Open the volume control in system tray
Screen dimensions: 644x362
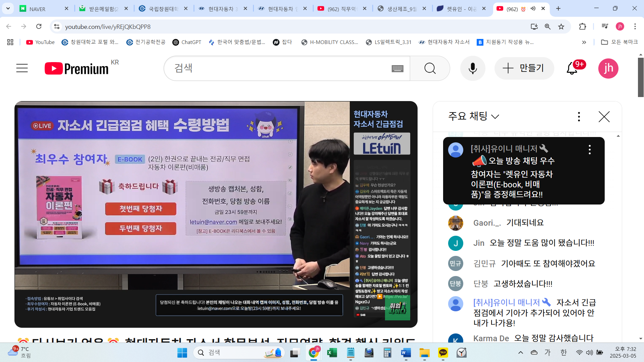590,353
